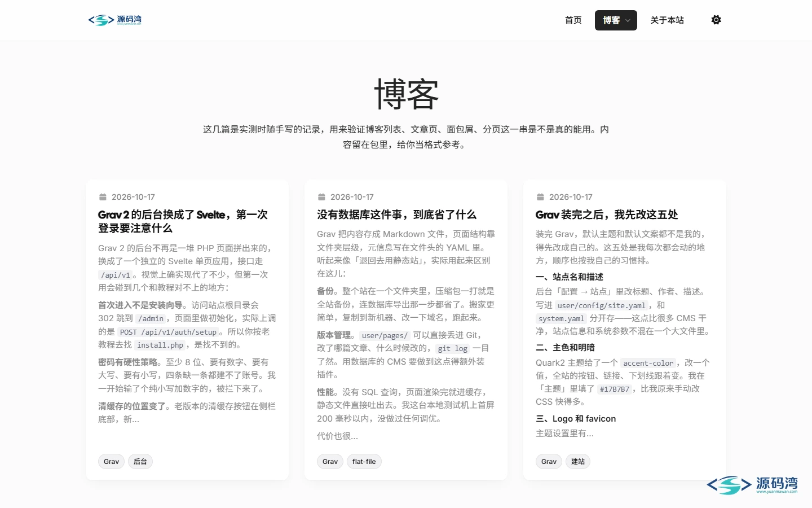Screen dimensions: 812x508
Task: Click the 一、站点名和描述 subheading
Action: click(570, 277)
